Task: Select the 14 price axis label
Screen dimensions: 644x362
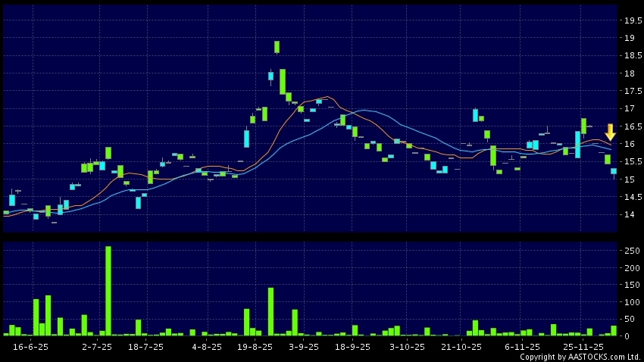Action: click(x=629, y=215)
